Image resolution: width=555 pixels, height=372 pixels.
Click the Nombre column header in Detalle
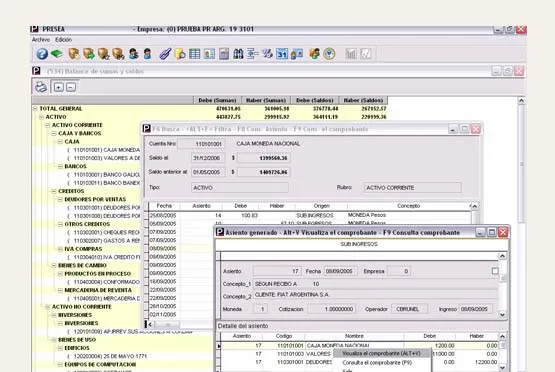354,336
